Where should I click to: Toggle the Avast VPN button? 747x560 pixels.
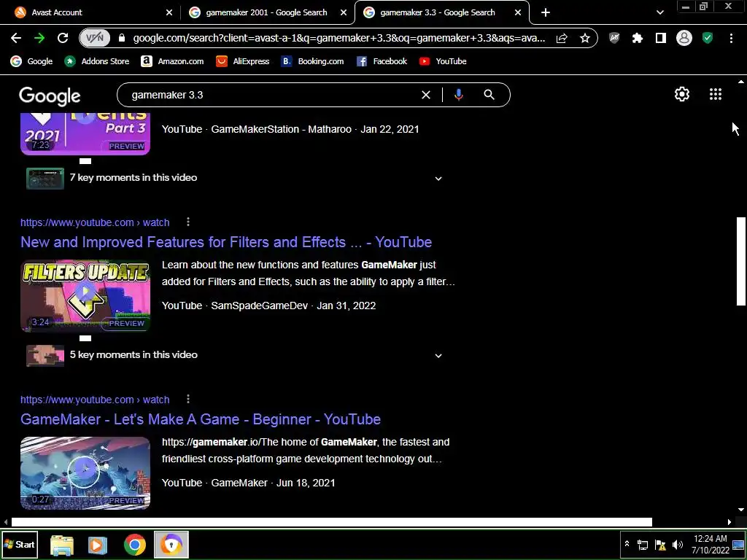(x=95, y=38)
